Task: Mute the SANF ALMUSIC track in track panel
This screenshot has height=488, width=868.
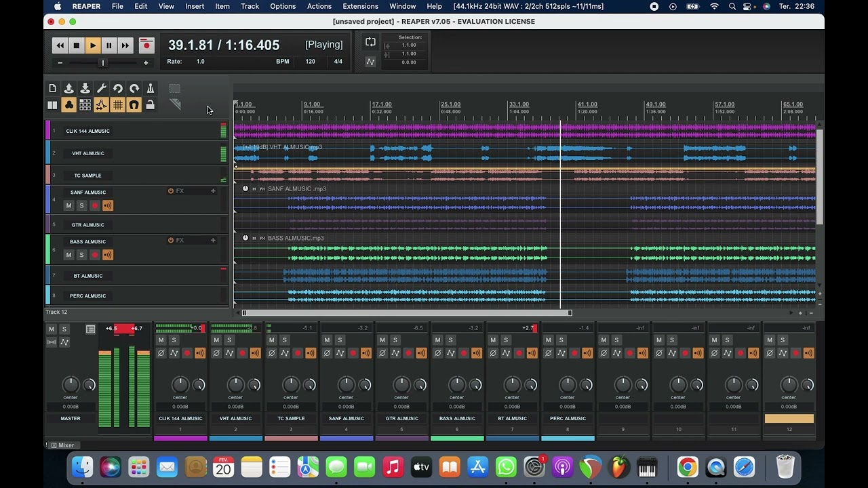Action: (68, 205)
